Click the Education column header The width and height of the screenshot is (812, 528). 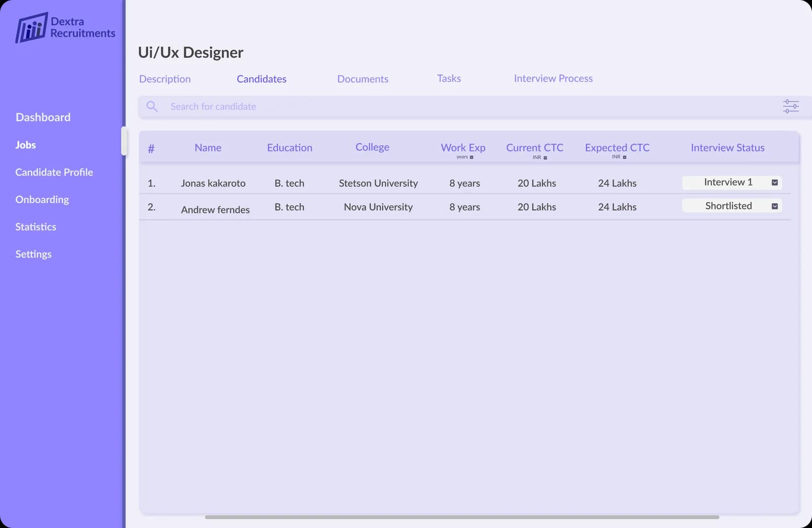290,148
